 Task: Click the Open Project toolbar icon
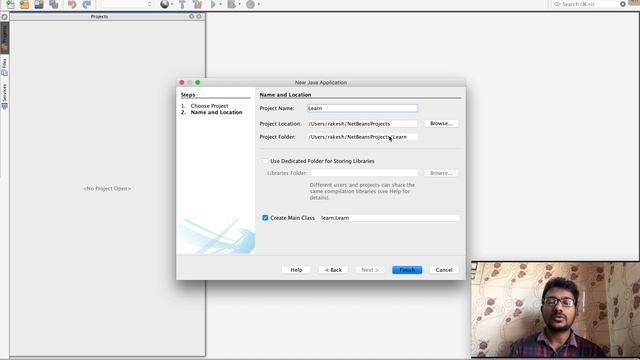click(x=39, y=4)
